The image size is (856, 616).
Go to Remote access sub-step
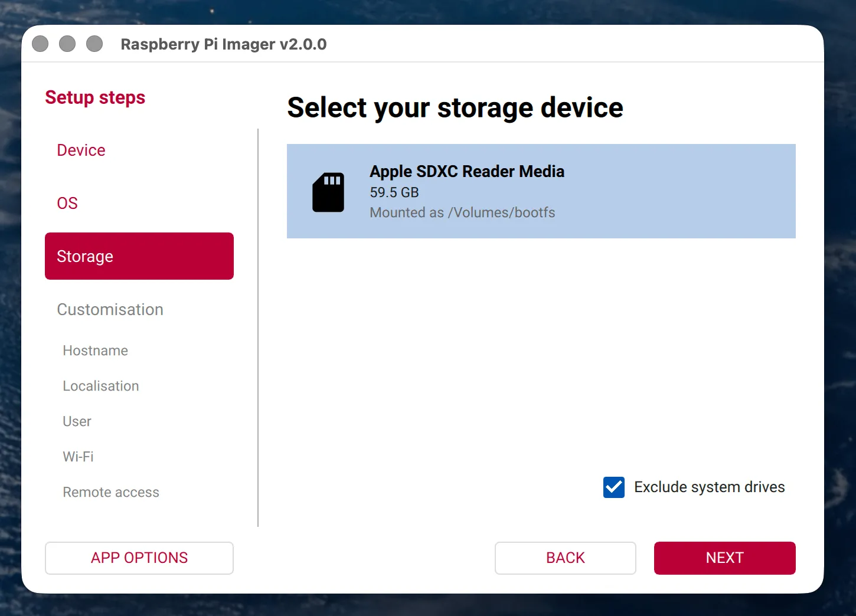click(x=111, y=492)
